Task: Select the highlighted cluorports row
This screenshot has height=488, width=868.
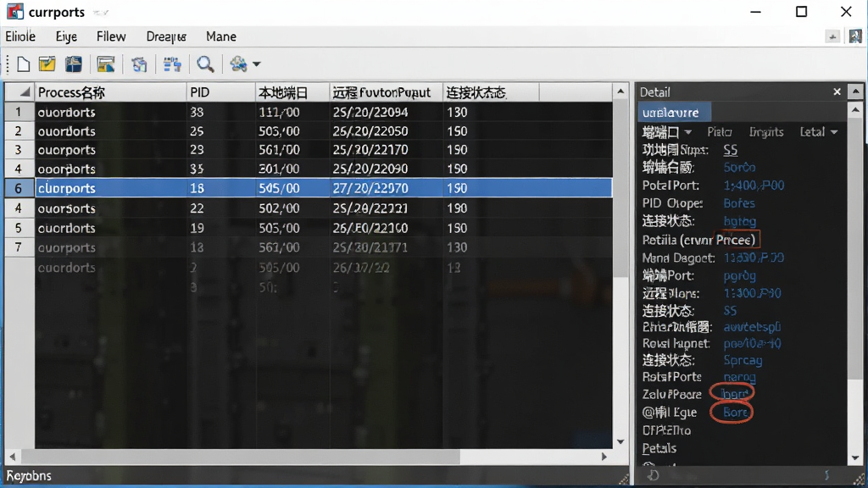Action: 324,188
